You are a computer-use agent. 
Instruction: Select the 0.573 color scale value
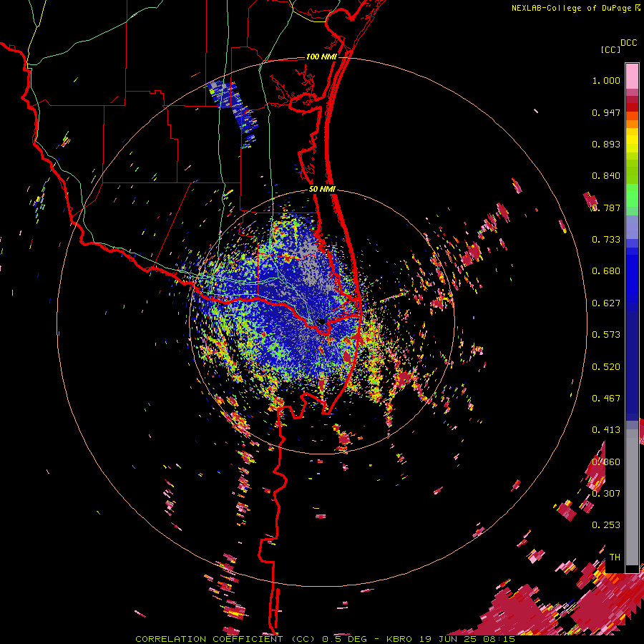tap(606, 335)
